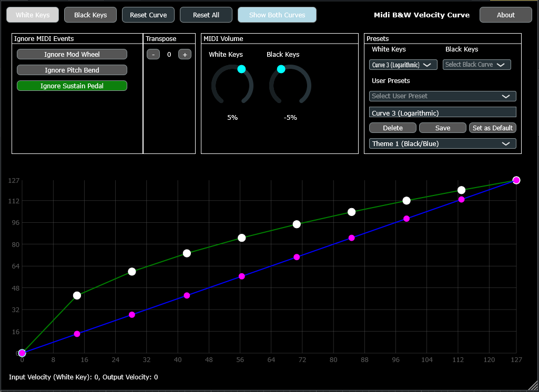Select white curve point at input 28
Screen dimensions: 539x392
(131, 272)
